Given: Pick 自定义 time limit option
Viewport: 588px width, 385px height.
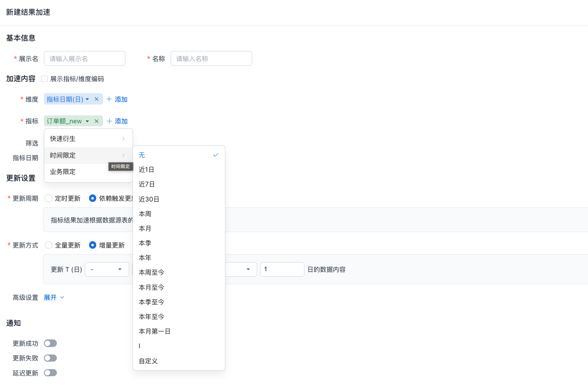Looking at the screenshot, I should tap(148, 361).
